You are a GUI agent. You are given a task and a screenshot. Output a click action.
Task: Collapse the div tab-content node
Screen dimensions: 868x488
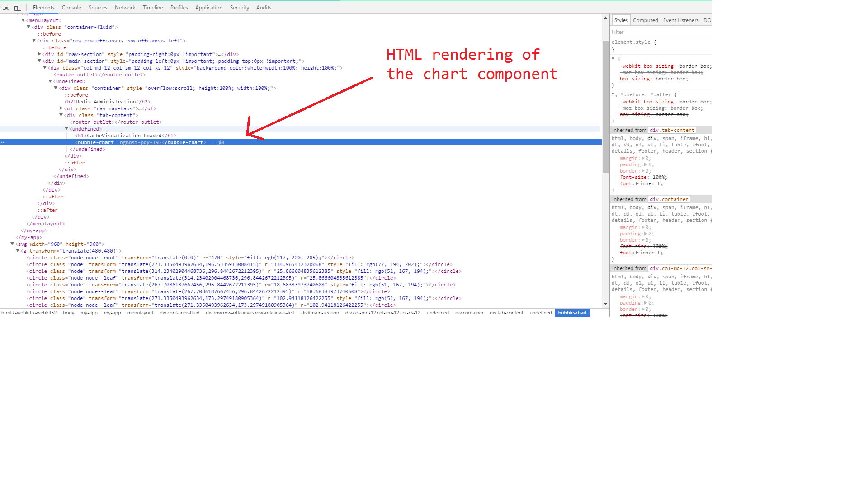coord(61,115)
